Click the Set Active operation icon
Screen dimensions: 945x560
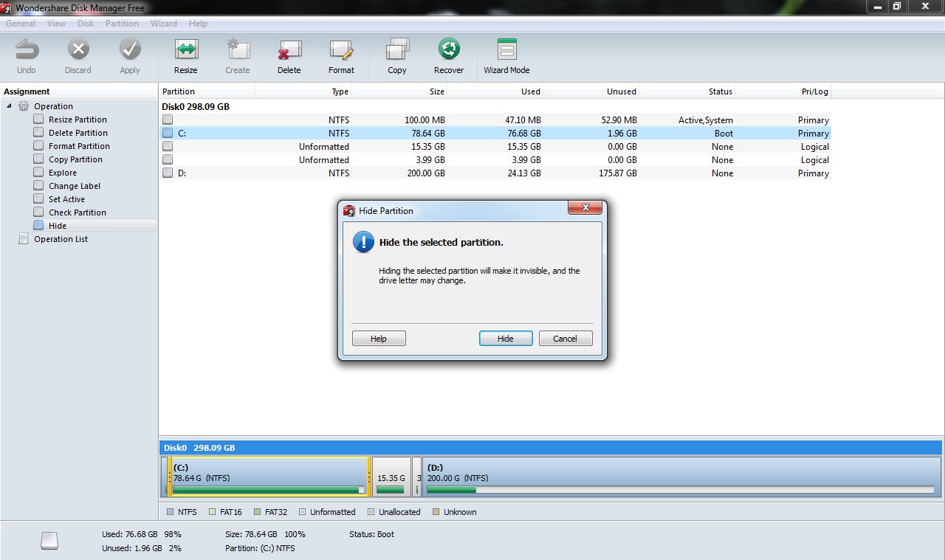pyautogui.click(x=38, y=199)
